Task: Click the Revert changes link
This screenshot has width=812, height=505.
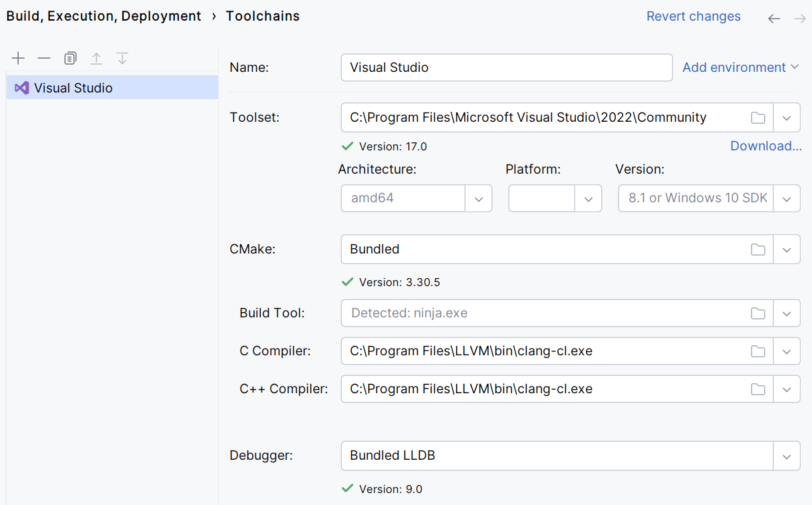Action: (x=694, y=16)
